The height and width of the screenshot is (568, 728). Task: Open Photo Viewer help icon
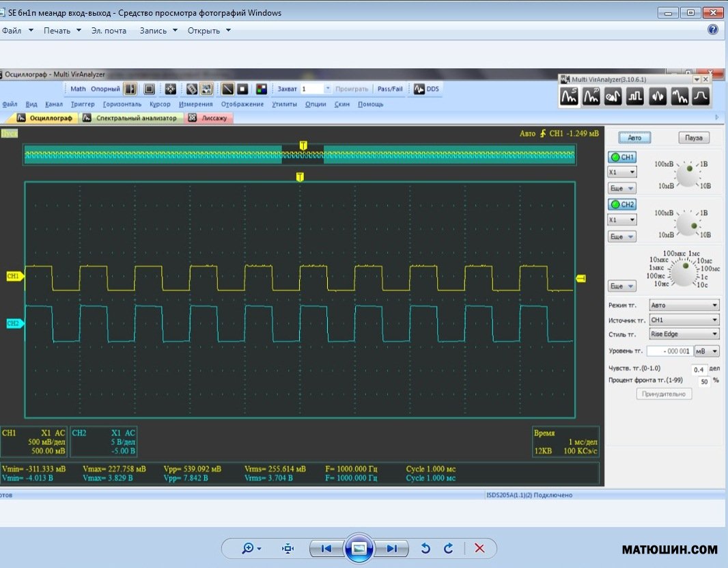(x=713, y=30)
